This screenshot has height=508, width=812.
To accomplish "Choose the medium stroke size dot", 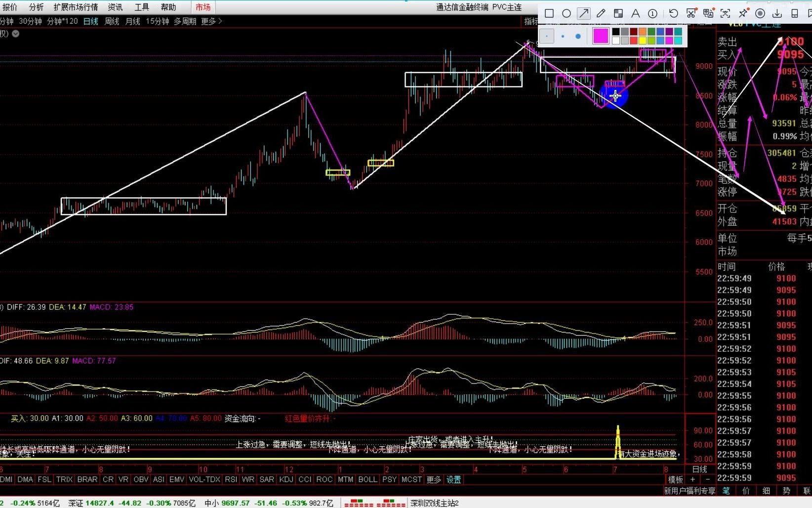I will click(x=563, y=36).
